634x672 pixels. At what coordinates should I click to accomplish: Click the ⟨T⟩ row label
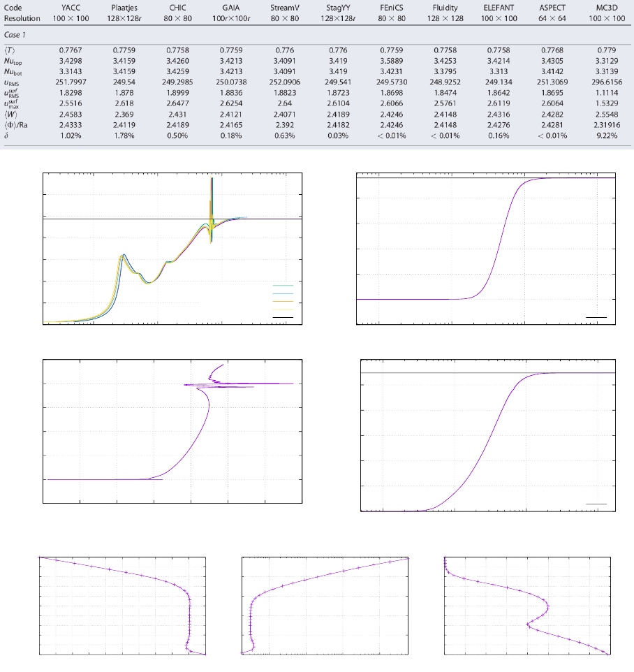(9, 50)
